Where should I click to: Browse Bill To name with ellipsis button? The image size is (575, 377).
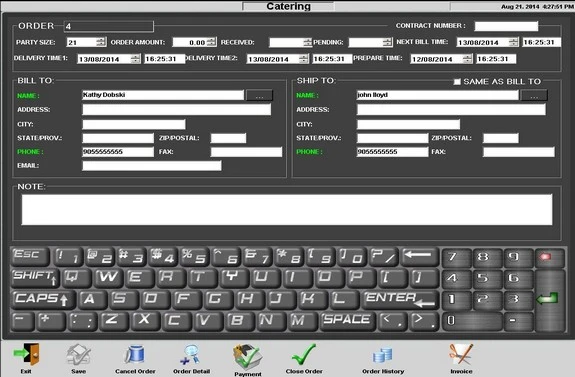pyautogui.click(x=260, y=95)
